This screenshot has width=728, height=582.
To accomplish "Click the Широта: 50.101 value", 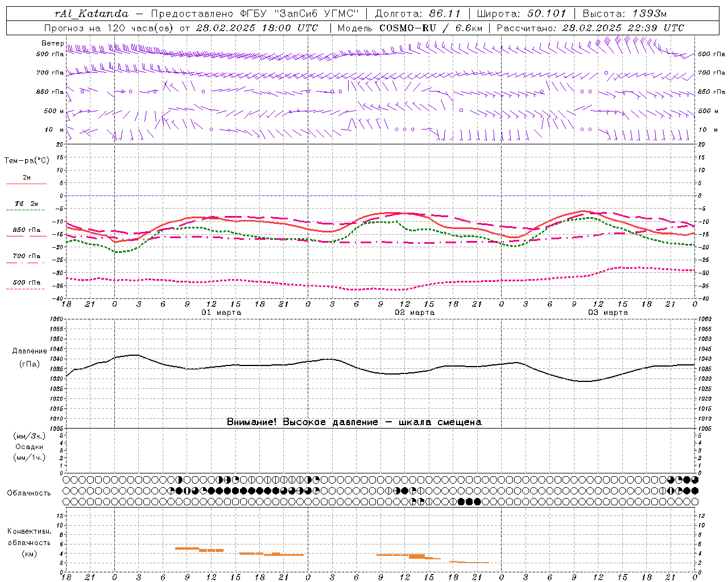I will [x=522, y=13].
